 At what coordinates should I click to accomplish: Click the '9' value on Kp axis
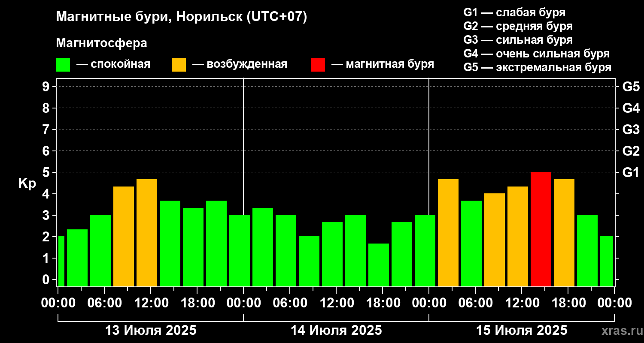click(x=47, y=87)
